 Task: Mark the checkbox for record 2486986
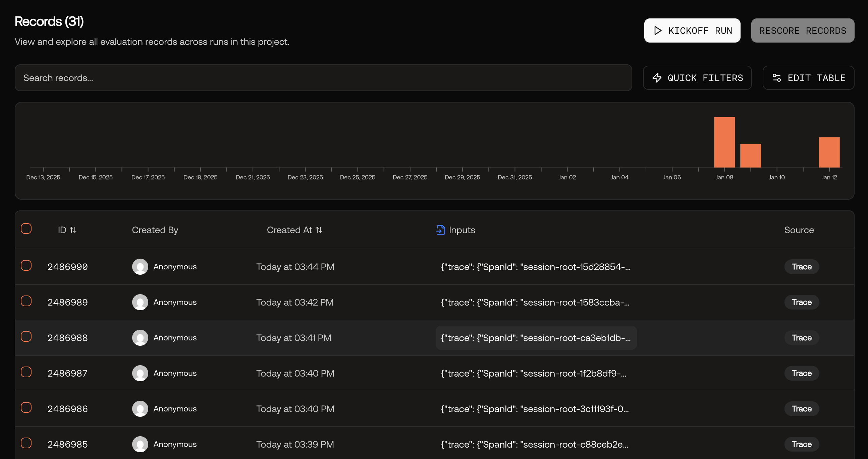(26, 407)
